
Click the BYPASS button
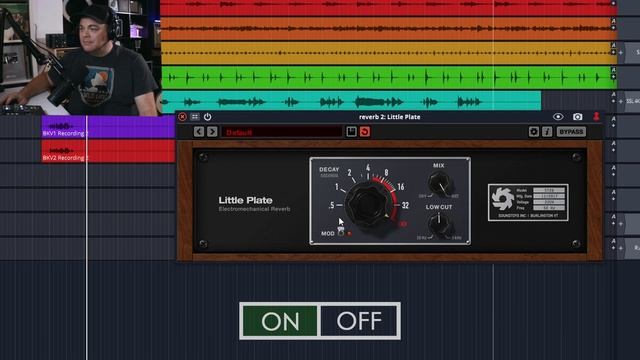pyautogui.click(x=571, y=131)
